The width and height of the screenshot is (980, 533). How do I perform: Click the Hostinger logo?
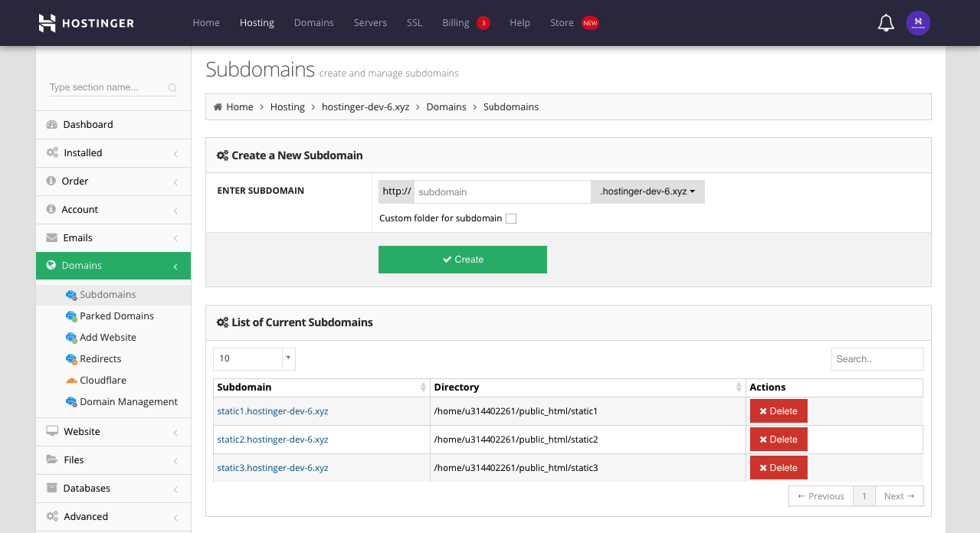(87, 23)
